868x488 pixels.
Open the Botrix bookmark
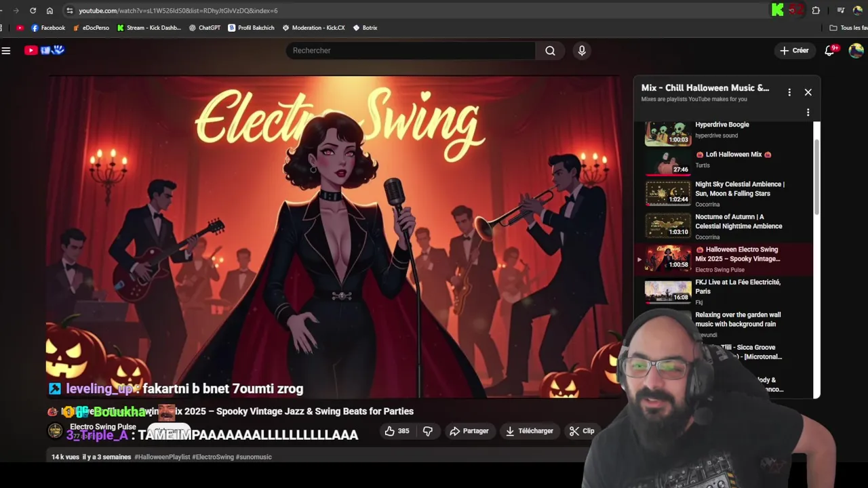pyautogui.click(x=365, y=28)
